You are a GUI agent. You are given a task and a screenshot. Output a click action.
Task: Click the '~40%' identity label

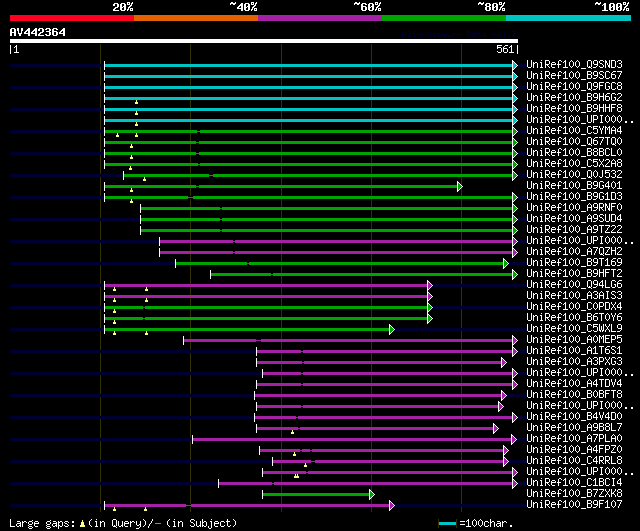pos(244,7)
